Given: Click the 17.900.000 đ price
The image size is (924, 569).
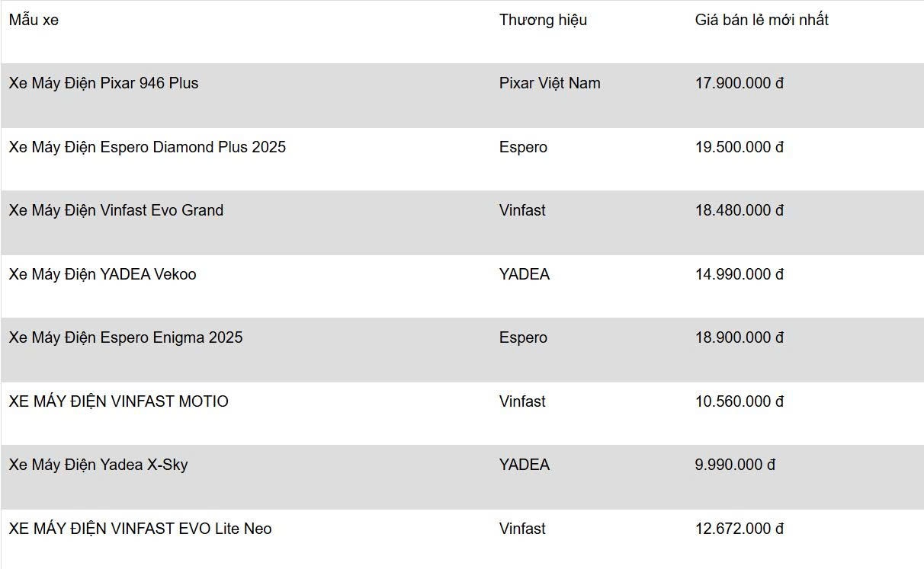Looking at the screenshot, I should pos(739,84).
